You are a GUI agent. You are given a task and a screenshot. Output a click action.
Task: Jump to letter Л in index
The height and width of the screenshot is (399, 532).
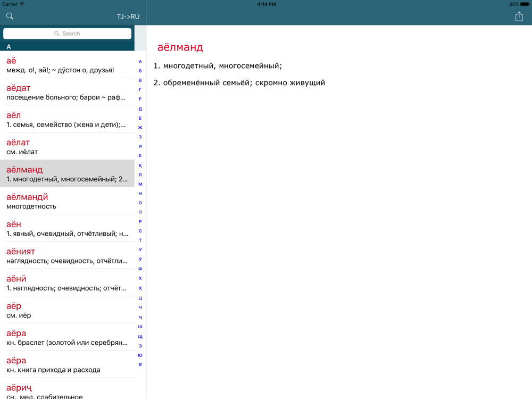[x=140, y=174]
